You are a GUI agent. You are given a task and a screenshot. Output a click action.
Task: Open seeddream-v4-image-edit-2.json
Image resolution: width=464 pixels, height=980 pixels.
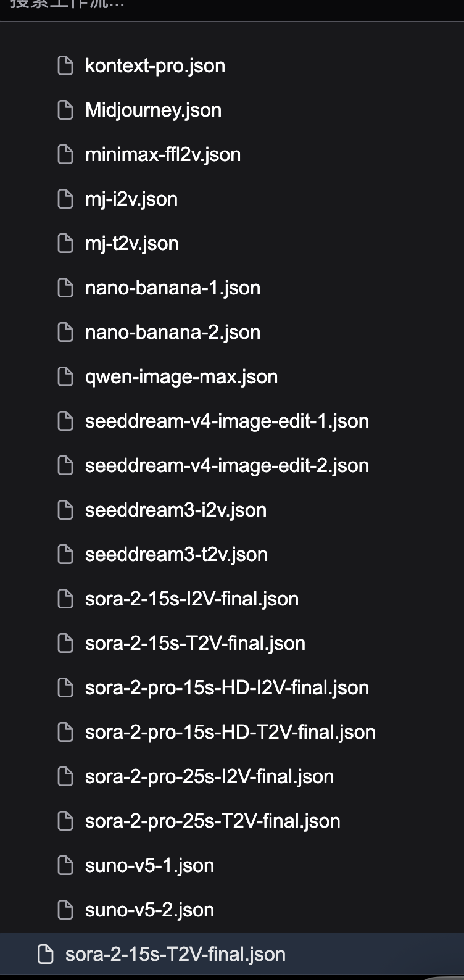pos(226,465)
